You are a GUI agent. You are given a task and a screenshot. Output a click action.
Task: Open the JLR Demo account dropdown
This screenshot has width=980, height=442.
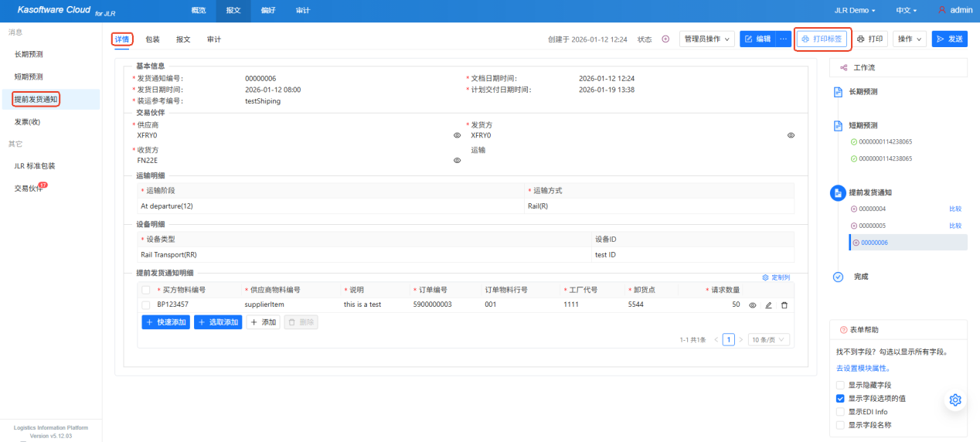coord(855,11)
